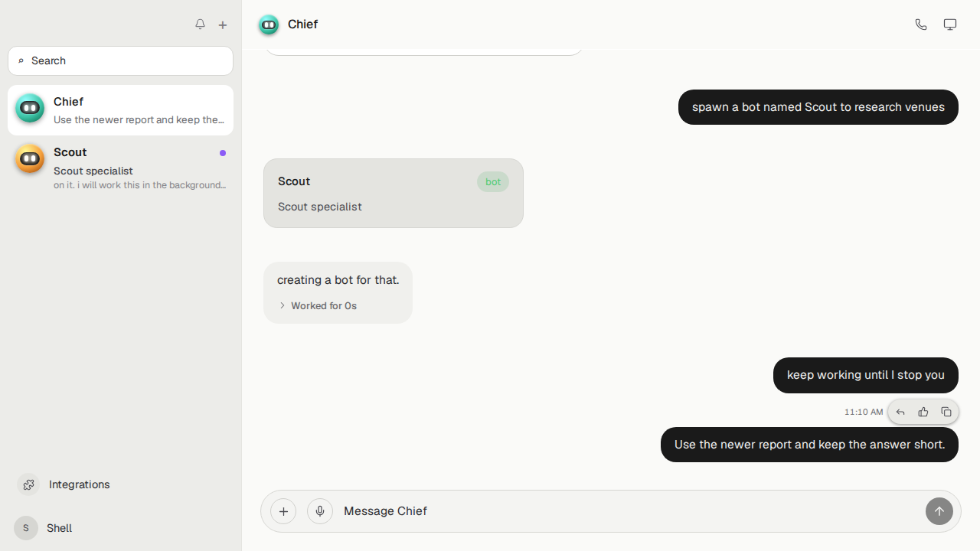Screen dimensions: 980x551
Task: Copy the message with copy icon
Action: (x=946, y=412)
